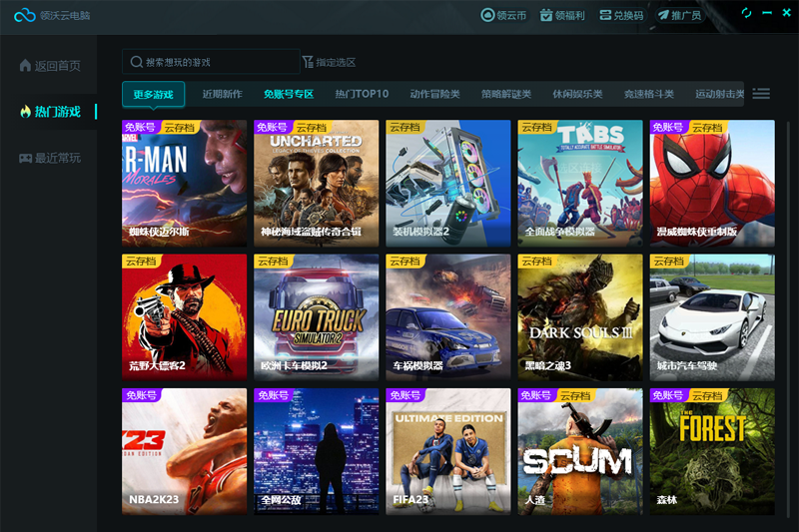Select 热门游戏 in the sidebar
This screenshot has width=799, height=532.
(50, 112)
